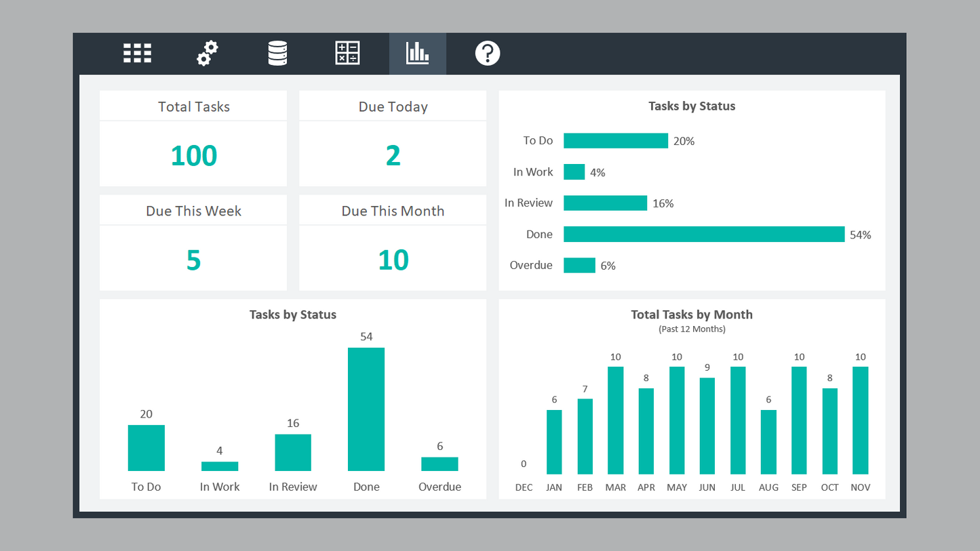The image size is (980, 551).
Task: Open the calculator icon
Action: pyautogui.click(x=347, y=54)
